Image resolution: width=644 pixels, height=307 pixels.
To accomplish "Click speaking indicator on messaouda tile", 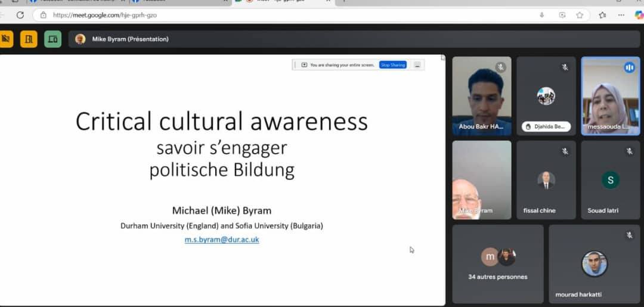I will [x=629, y=67].
